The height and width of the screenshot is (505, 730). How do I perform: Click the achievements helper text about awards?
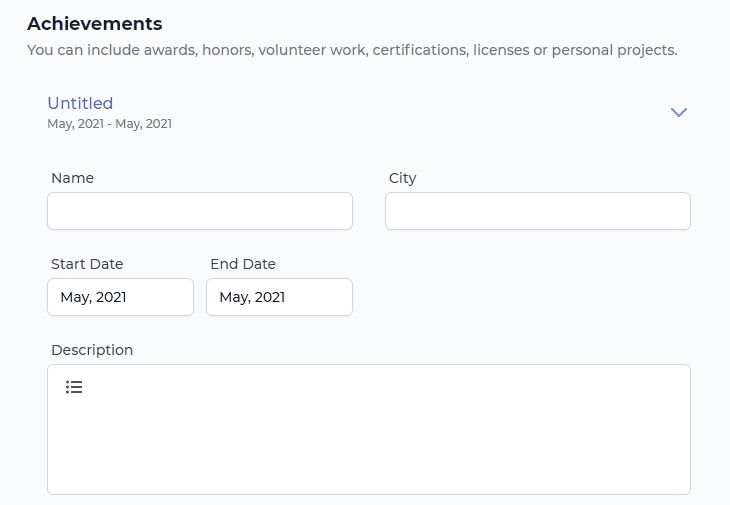[352, 50]
